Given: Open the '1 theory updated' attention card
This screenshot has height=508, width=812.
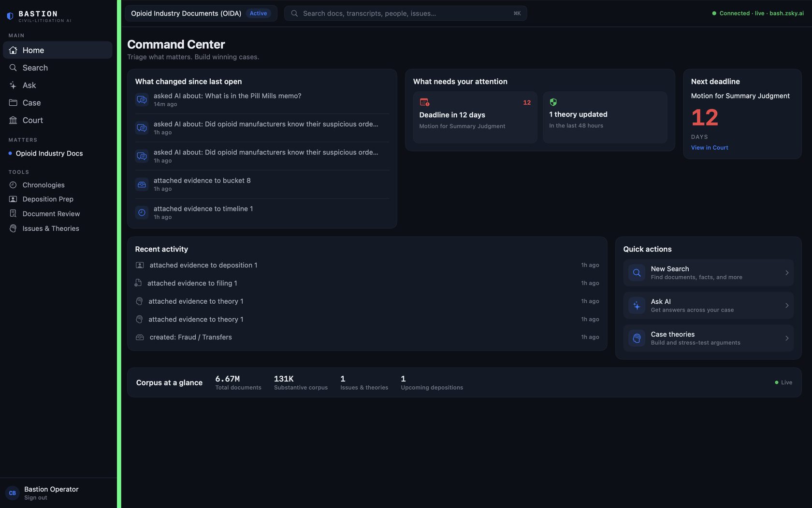Looking at the screenshot, I should tap(605, 117).
